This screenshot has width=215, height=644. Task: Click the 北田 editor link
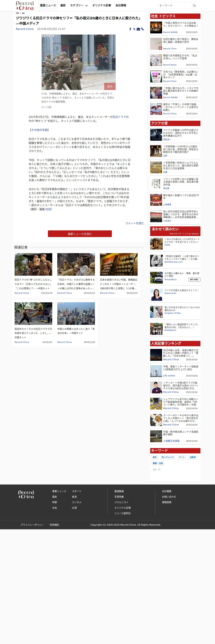48,209
